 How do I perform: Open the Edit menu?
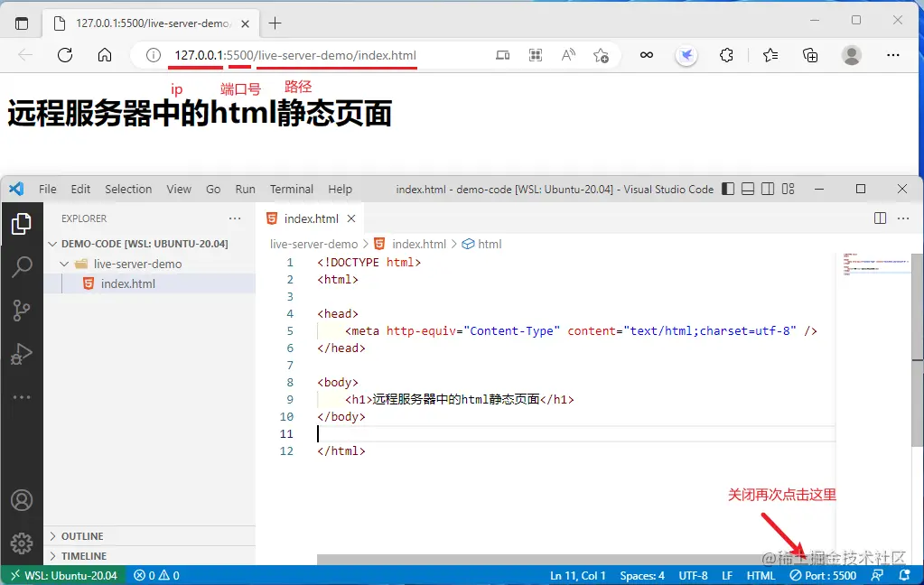(x=80, y=189)
